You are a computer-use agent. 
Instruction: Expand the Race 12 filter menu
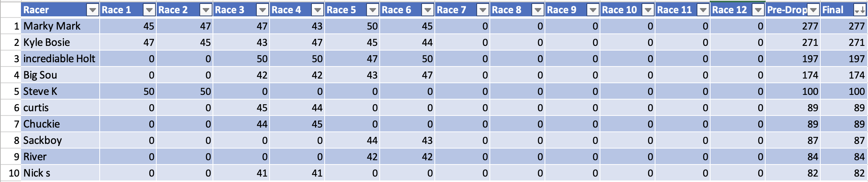(758, 10)
